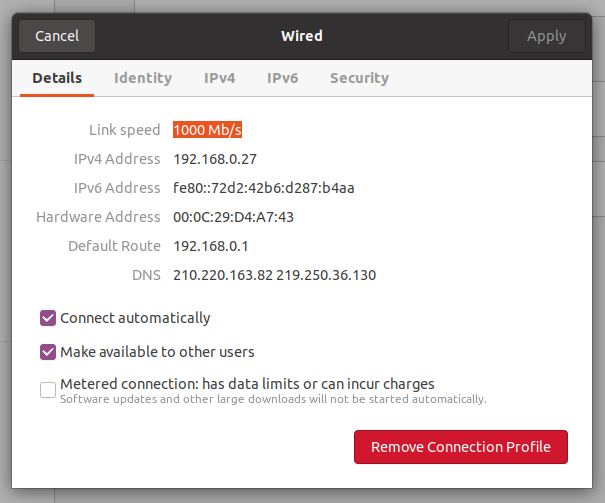Click the default route value 192.168.0.1
The height and width of the screenshot is (503, 605).
pos(211,246)
